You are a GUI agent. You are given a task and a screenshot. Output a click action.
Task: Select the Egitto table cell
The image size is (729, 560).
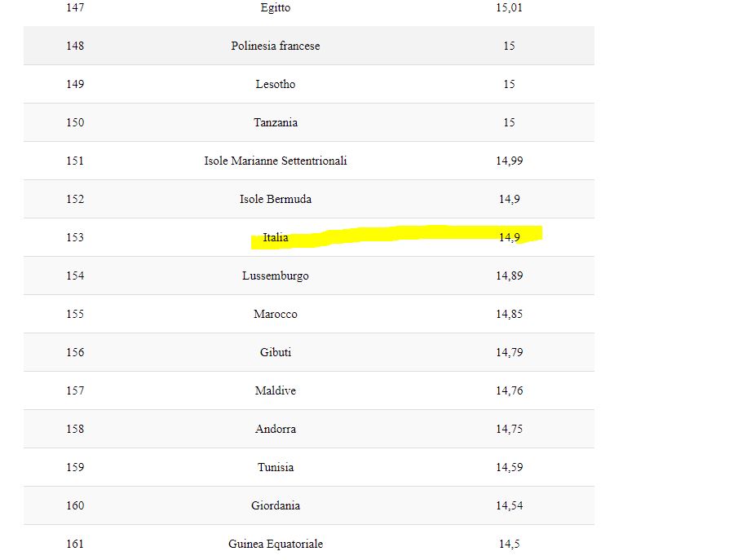276,8
